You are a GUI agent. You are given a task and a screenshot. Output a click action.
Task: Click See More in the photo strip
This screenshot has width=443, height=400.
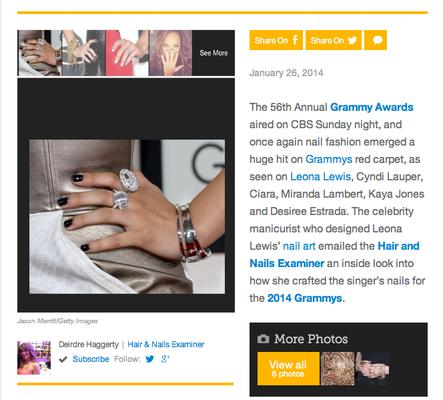[214, 53]
